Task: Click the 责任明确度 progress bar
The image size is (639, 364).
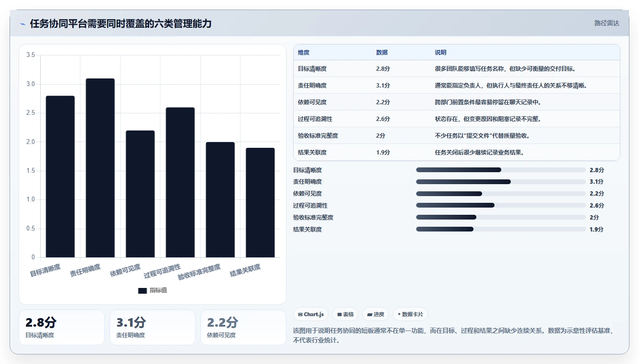Action: (501, 182)
